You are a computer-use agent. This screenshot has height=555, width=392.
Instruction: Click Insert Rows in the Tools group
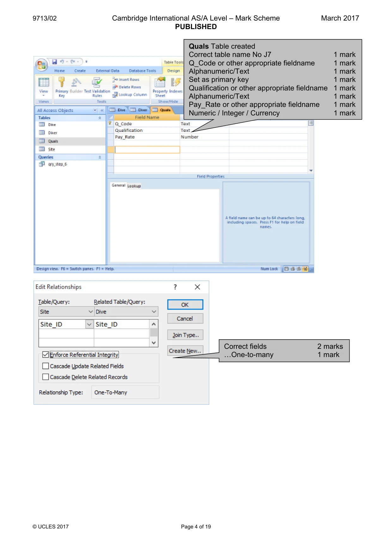126,79
